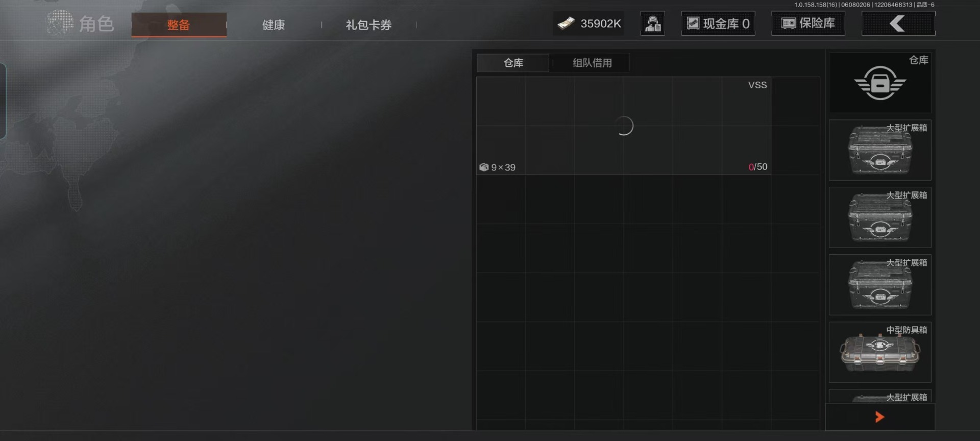Open the 现金库 cash vault
980x441 pixels.
tap(718, 23)
